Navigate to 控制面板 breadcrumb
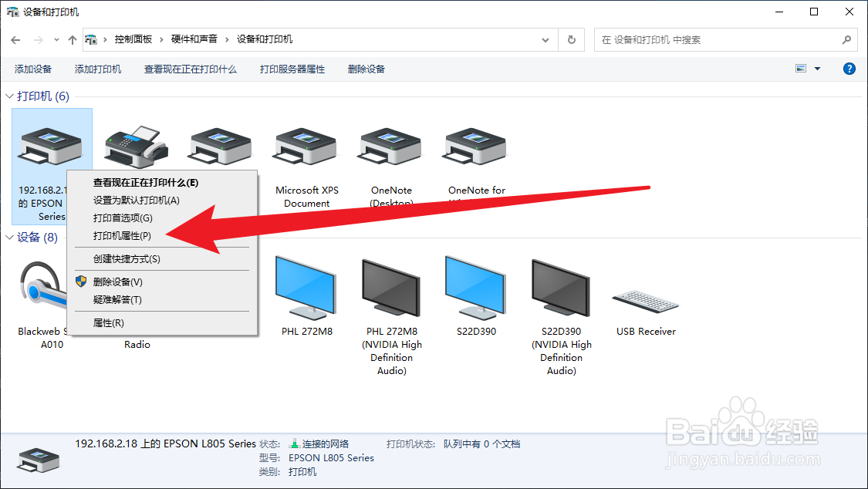The width and height of the screenshot is (868, 489). [x=133, y=39]
